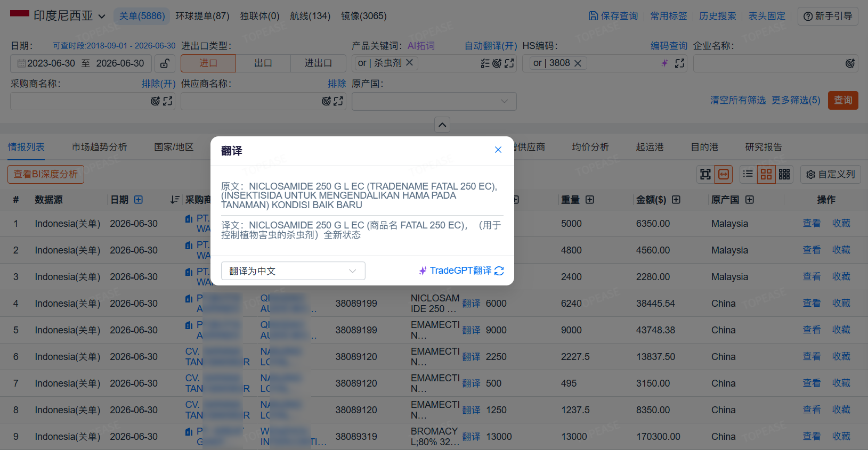The image size is (868, 450).
Task: Open the date range picker
Action: (81, 63)
